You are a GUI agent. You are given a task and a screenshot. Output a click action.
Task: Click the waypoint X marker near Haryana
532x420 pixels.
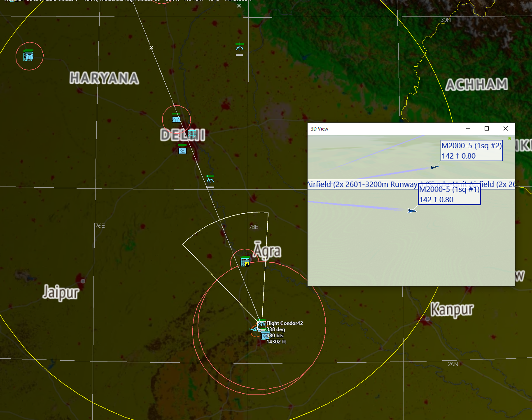coord(151,48)
